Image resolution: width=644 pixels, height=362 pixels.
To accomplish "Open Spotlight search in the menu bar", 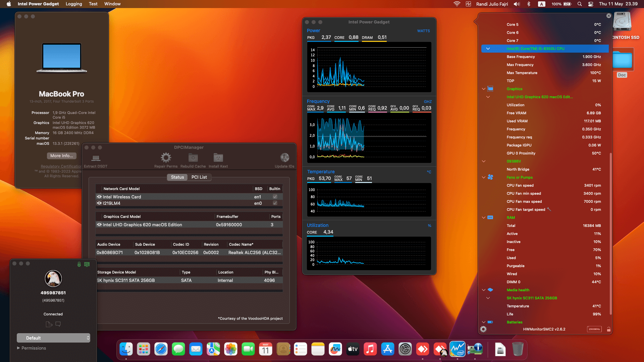I will coord(580,4).
